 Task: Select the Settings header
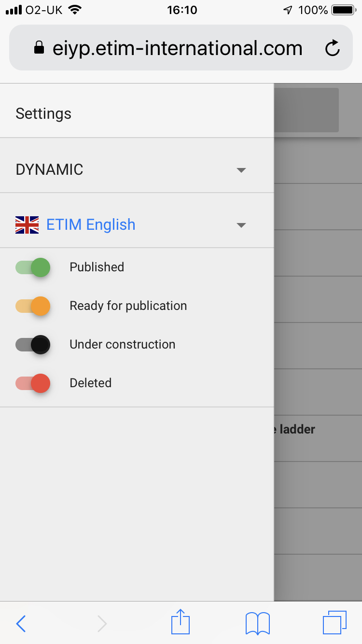click(x=43, y=113)
